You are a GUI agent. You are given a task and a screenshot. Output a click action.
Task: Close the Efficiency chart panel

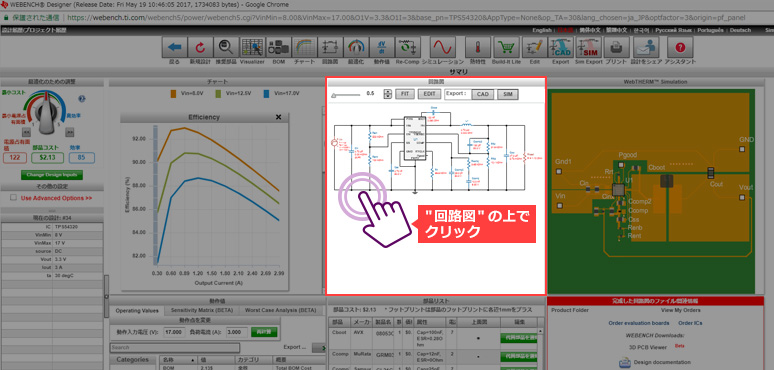(x=278, y=117)
